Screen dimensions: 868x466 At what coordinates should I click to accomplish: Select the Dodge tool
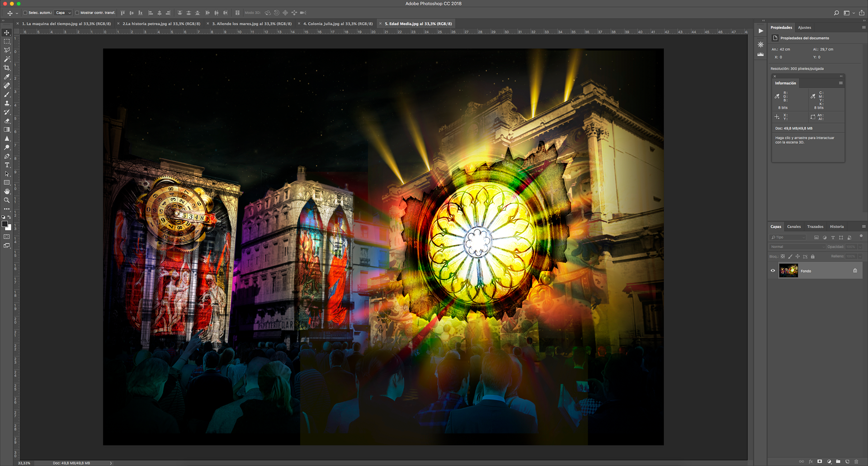pyautogui.click(x=7, y=147)
